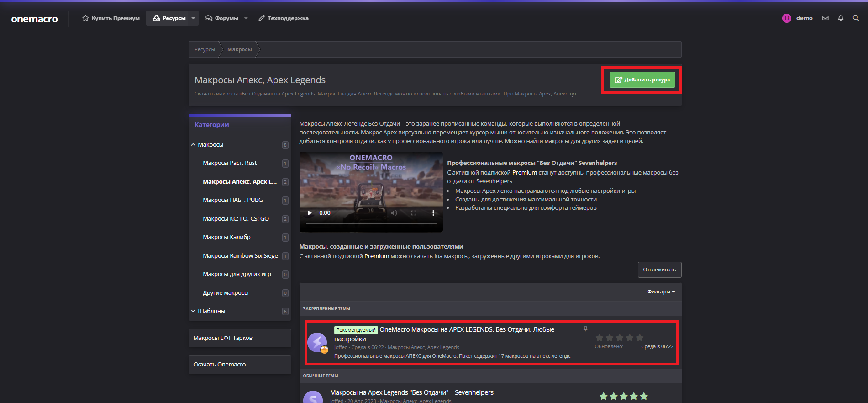868x403 pixels.
Task: Select Макросы ПАБГ, PUBG category
Action: [233, 200]
